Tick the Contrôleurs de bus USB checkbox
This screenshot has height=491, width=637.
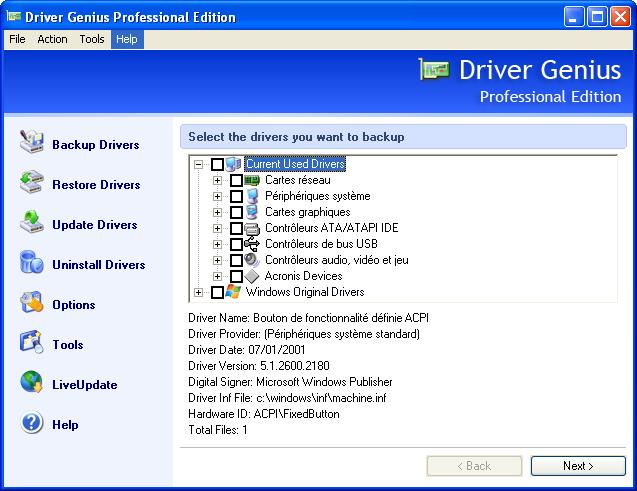236,244
